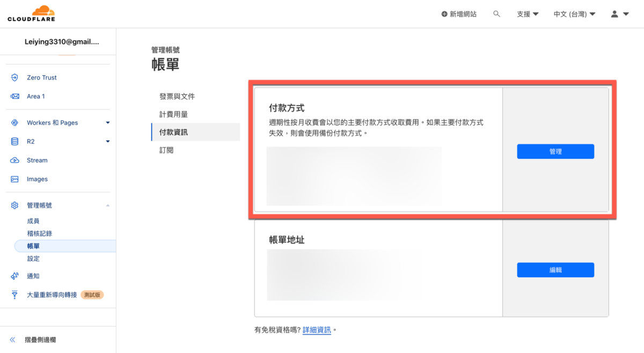Image resolution: width=644 pixels, height=353 pixels.
Task: Select 帳單 in the sidebar
Action: [65, 246]
